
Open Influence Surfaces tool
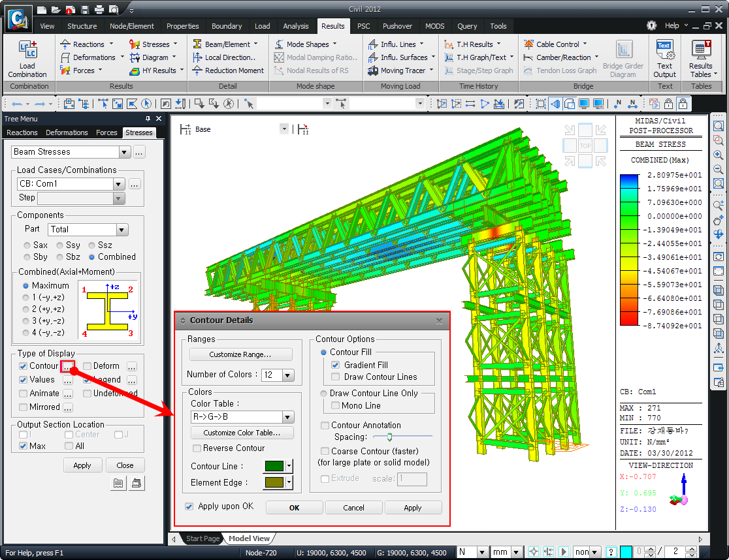pos(402,57)
